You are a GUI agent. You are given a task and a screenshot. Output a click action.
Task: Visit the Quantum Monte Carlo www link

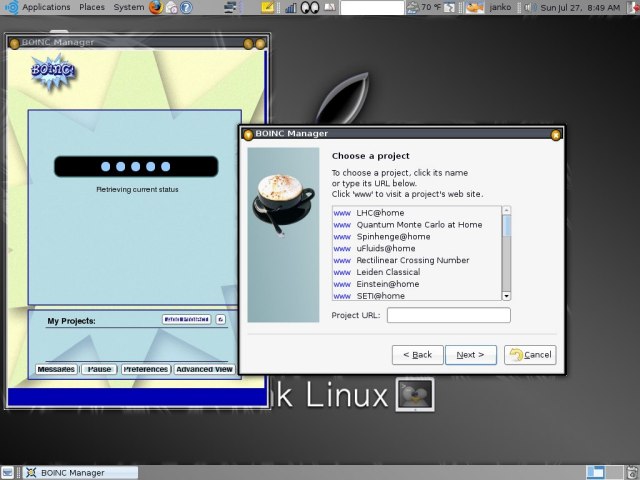[x=342, y=225]
